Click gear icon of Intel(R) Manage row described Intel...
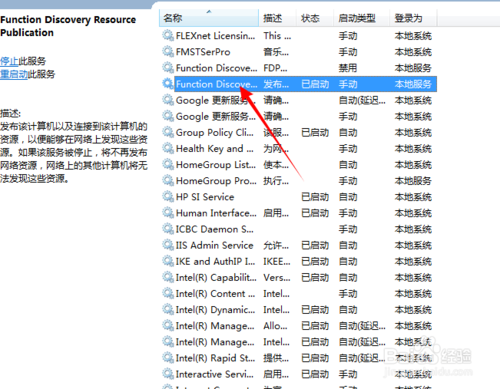 (168, 341)
